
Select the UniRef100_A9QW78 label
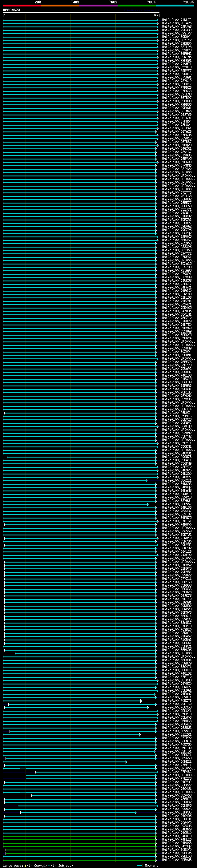tap(177, 457)
